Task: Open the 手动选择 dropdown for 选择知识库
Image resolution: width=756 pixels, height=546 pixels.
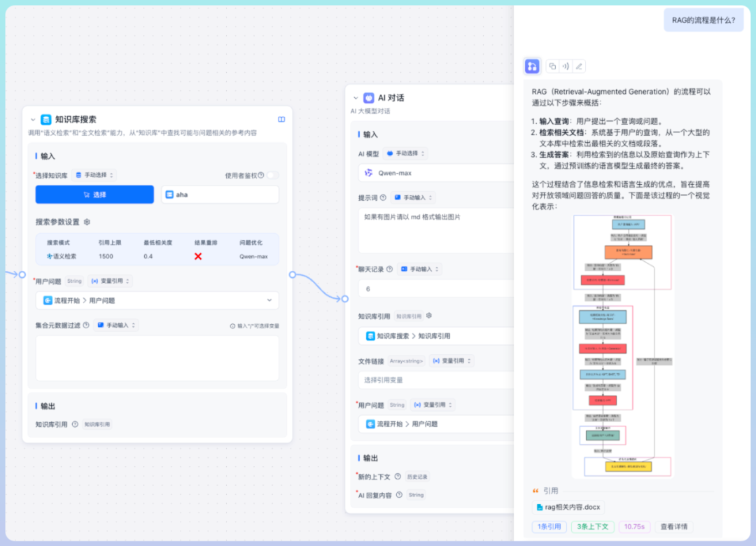Action: pos(94,175)
